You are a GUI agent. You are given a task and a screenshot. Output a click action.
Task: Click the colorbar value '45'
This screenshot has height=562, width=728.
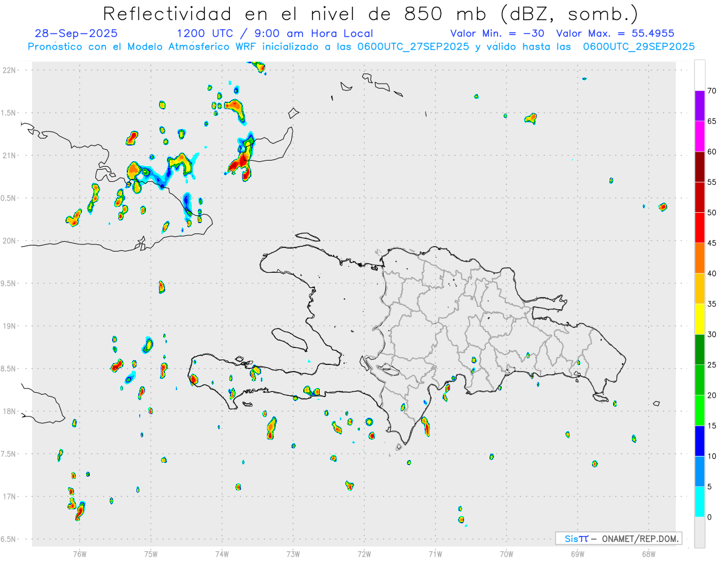coord(712,243)
